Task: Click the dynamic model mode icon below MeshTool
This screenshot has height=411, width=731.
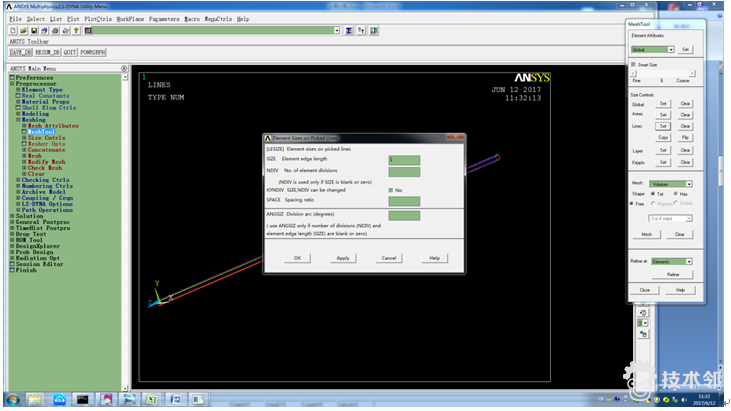Action: 643,313
